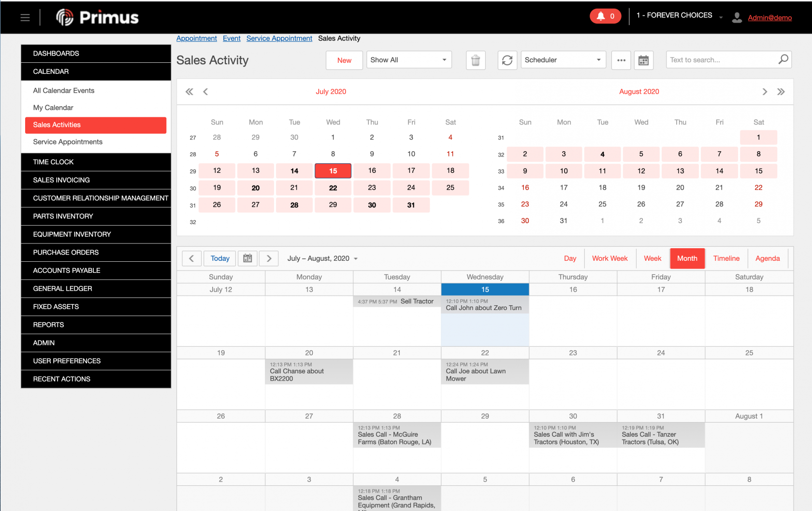Click the refresh icon button
The width and height of the screenshot is (812, 511).
[x=507, y=60]
